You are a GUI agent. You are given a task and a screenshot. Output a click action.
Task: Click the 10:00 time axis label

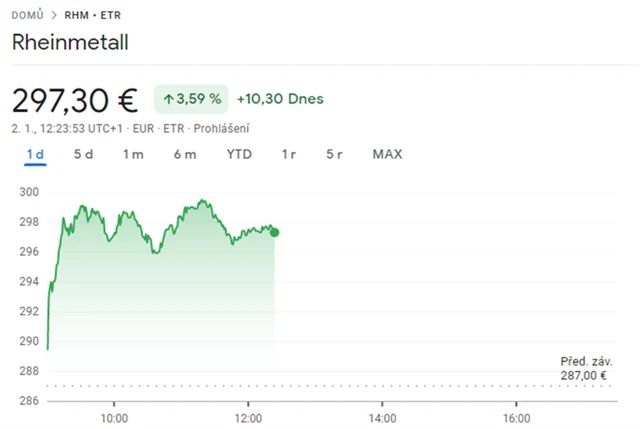tap(113, 418)
